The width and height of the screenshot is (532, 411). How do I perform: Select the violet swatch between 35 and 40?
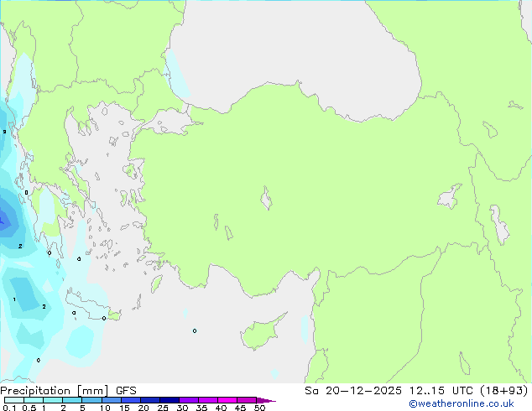(207, 400)
